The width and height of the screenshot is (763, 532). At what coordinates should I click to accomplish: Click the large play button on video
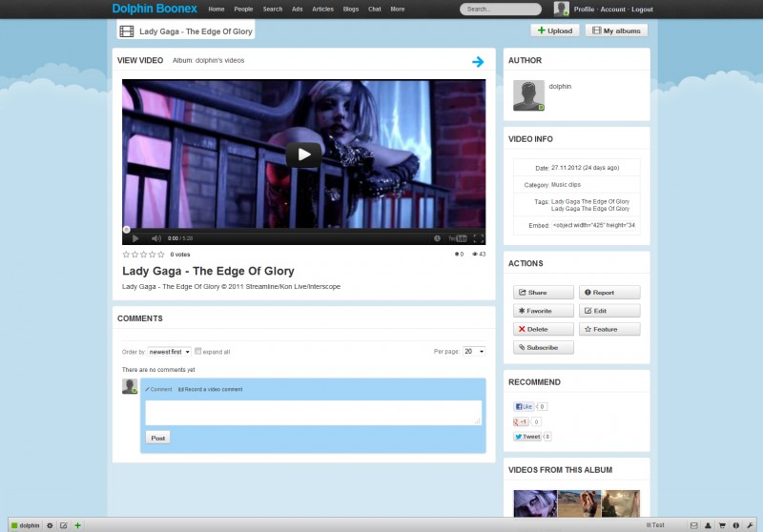[303, 154]
